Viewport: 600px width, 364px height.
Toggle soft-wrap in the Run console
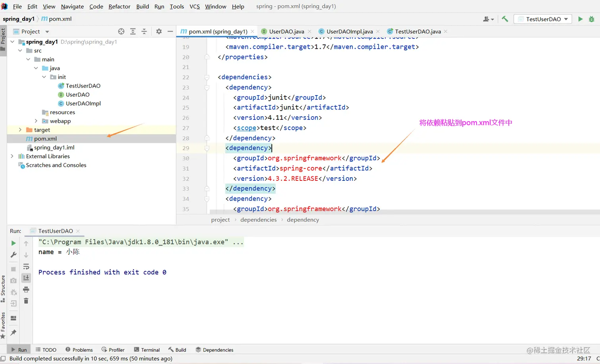click(x=26, y=266)
